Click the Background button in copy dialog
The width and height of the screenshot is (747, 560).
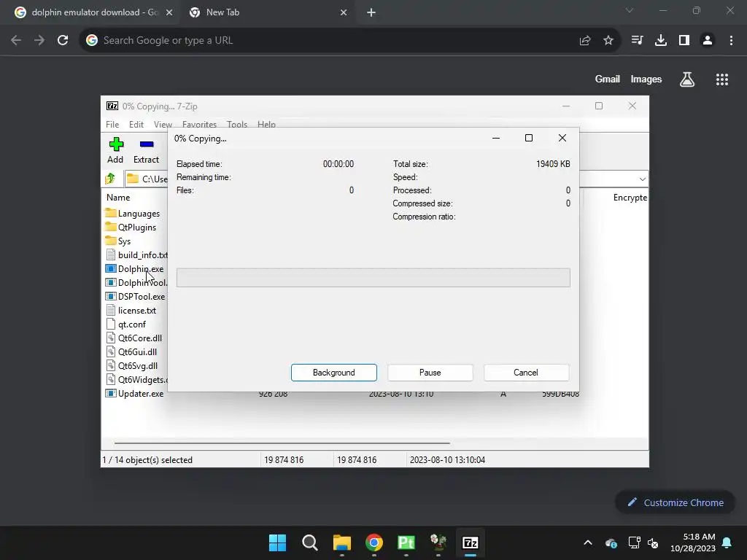[x=333, y=373]
